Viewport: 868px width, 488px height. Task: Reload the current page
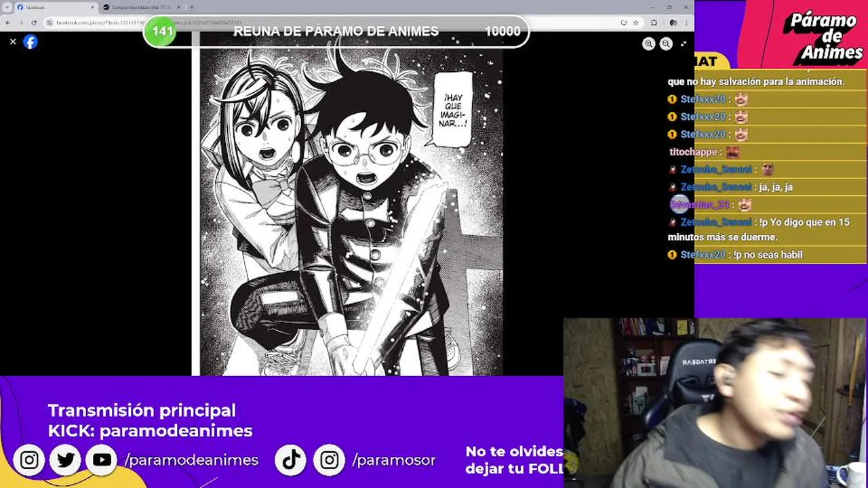click(x=34, y=22)
